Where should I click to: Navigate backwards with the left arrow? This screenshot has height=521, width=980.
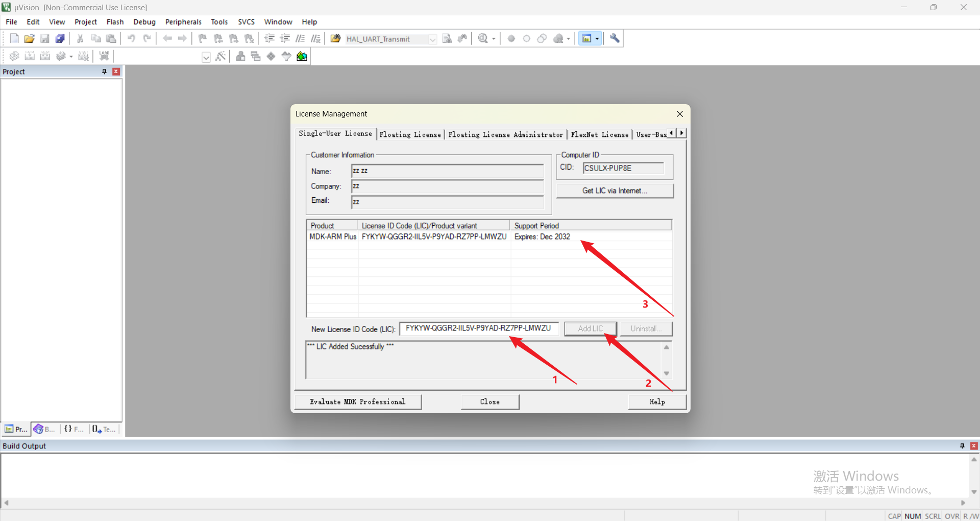[167, 38]
